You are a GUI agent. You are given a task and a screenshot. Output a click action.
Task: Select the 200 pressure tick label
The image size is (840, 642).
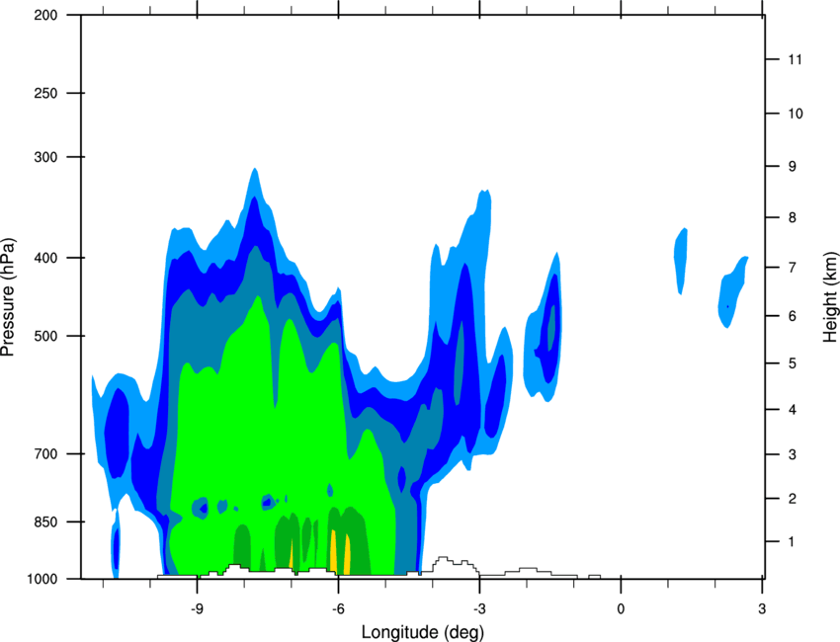(x=45, y=16)
